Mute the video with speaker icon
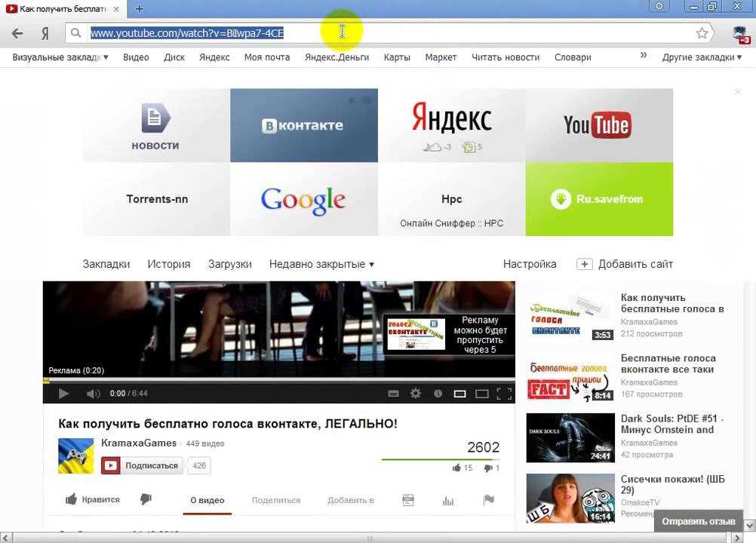This screenshot has width=756, height=543. [x=93, y=394]
